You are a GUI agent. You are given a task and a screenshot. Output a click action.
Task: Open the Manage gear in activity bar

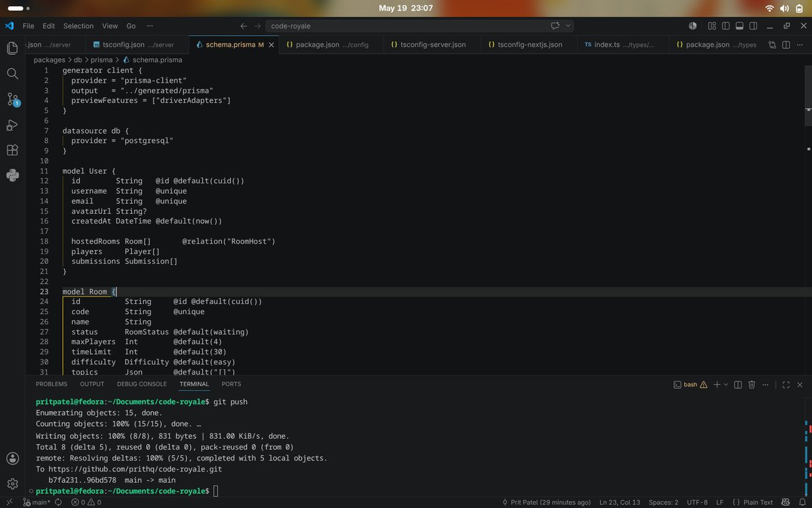[12, 484]
